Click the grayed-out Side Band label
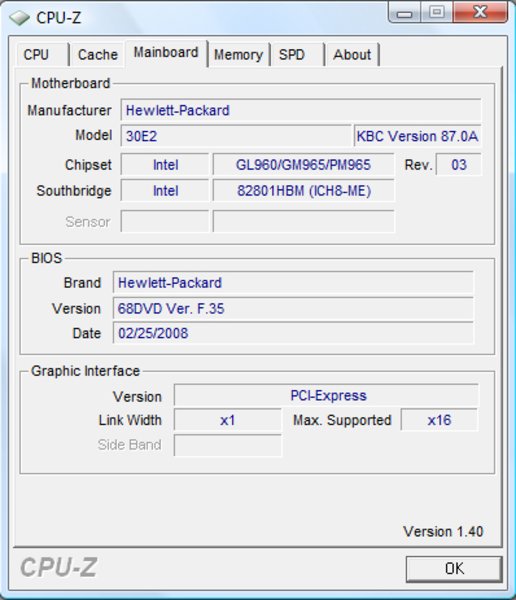Viewport: 516px width, 600px height. [129, 445]
